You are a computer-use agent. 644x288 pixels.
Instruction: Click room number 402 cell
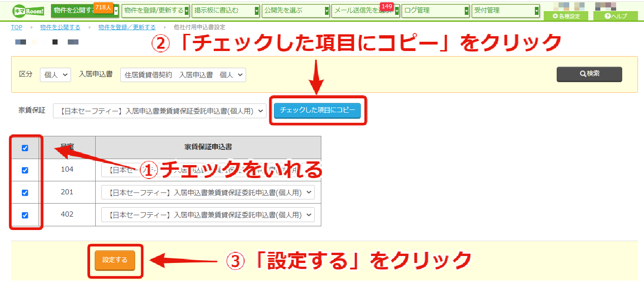[67, 214]
